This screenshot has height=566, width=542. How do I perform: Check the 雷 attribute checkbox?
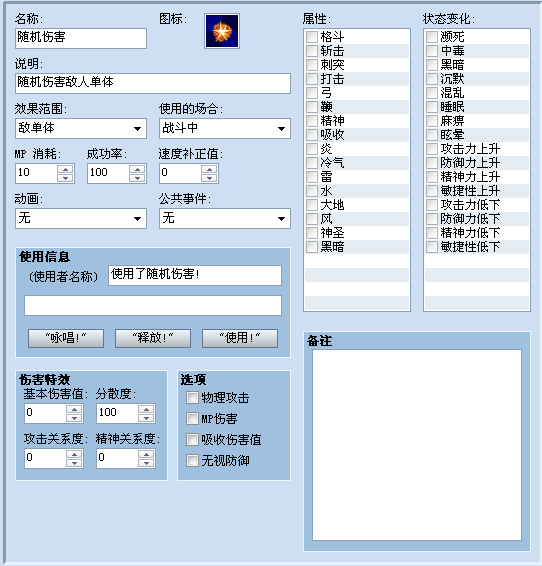click(312, 177)
